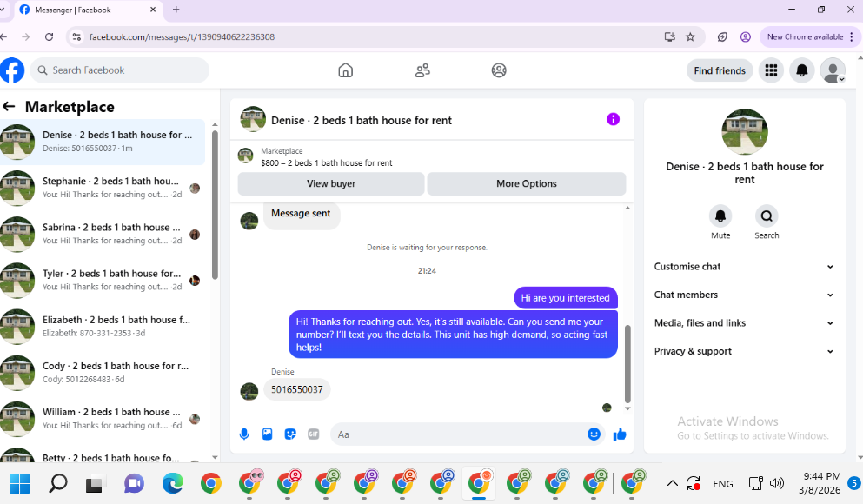Screen dimensions: 863x504
Task: Open a new browser tab
Action: click(x=176, y=10)
